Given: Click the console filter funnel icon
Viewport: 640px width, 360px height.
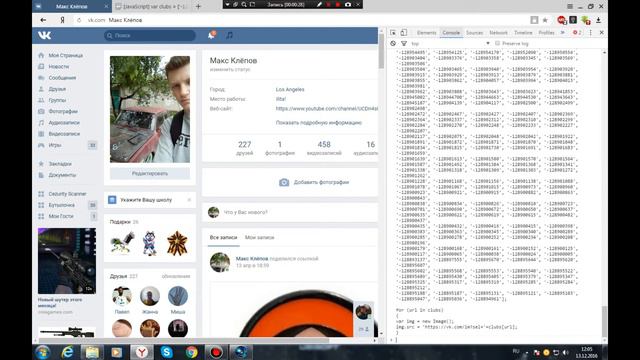Looking at the screenshot, I should (404, 43).
